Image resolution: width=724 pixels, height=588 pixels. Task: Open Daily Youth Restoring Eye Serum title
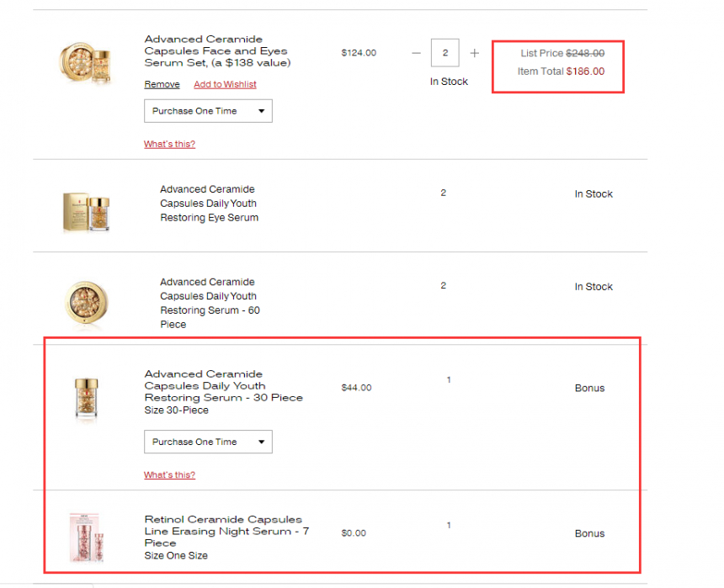(x=209, y=204)
